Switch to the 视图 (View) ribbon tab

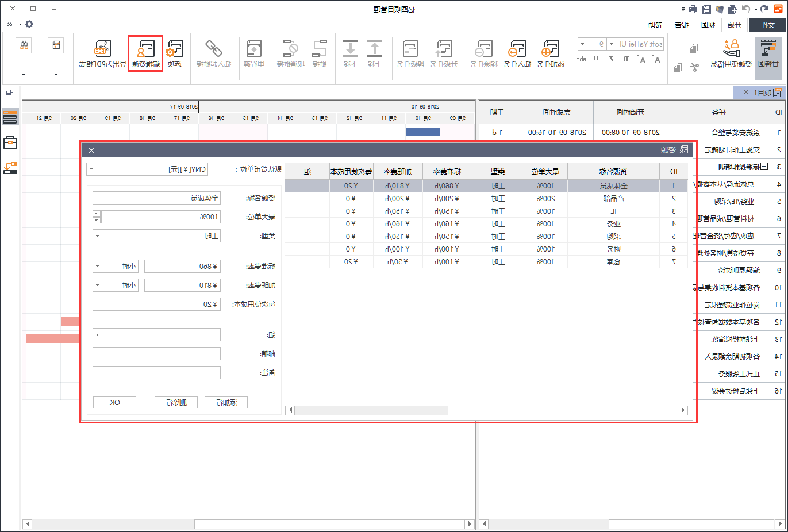(708, 25)
